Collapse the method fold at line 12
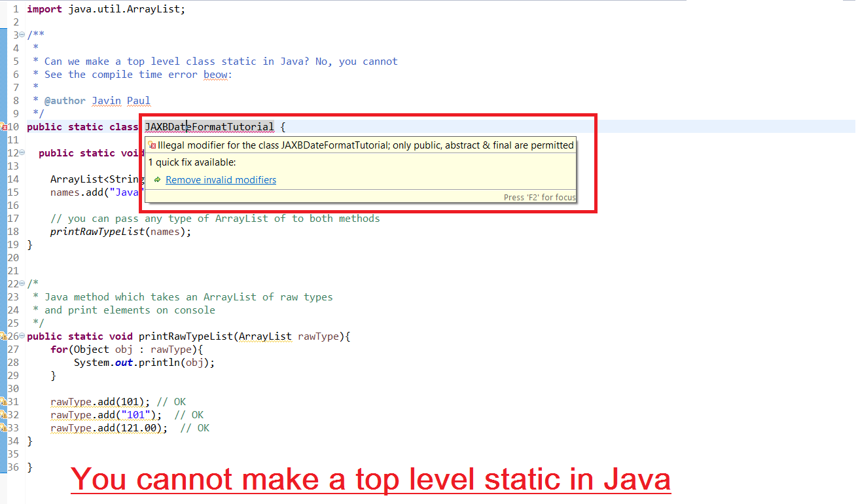 click(22, 153)
